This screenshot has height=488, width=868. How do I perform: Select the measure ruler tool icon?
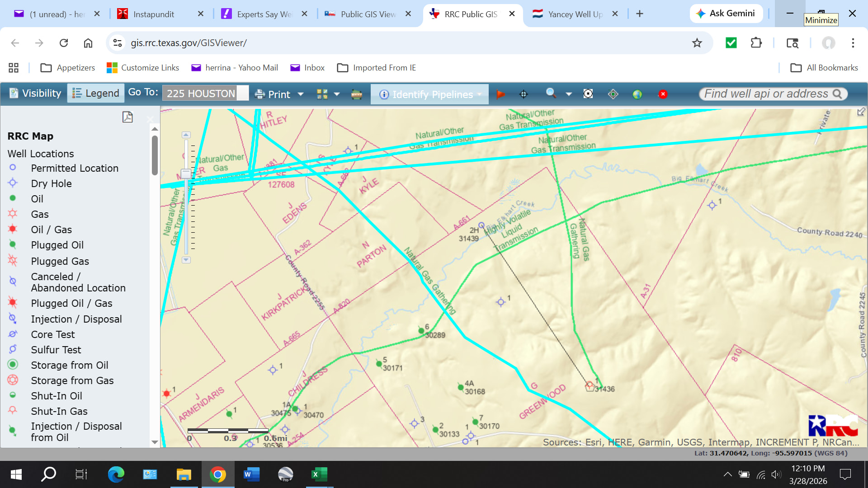[x=357, y=94]
